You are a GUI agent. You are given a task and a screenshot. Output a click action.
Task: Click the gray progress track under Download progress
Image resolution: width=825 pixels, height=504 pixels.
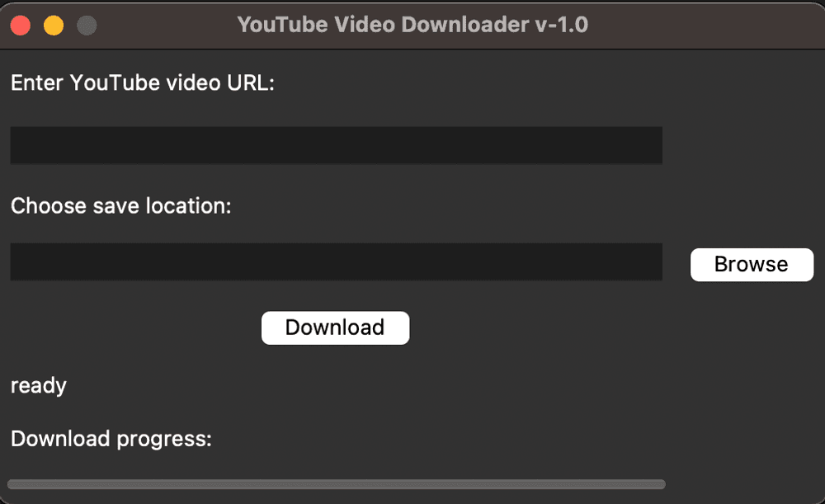337,484
